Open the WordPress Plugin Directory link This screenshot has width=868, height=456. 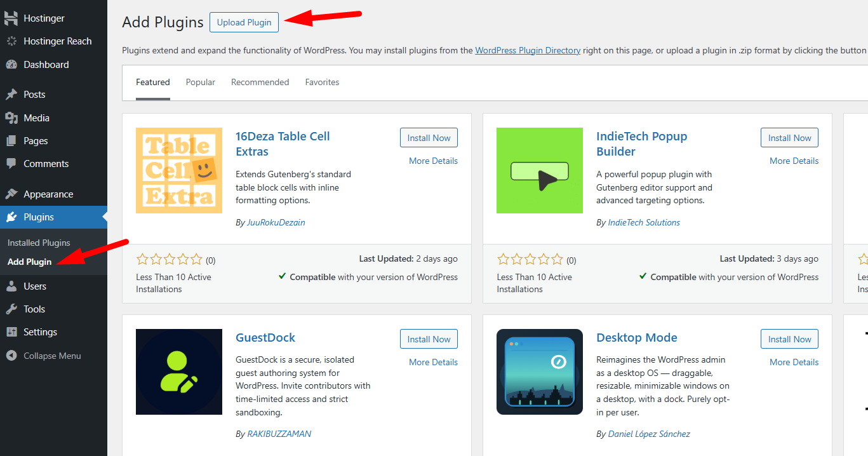click(x=528, y=50)
